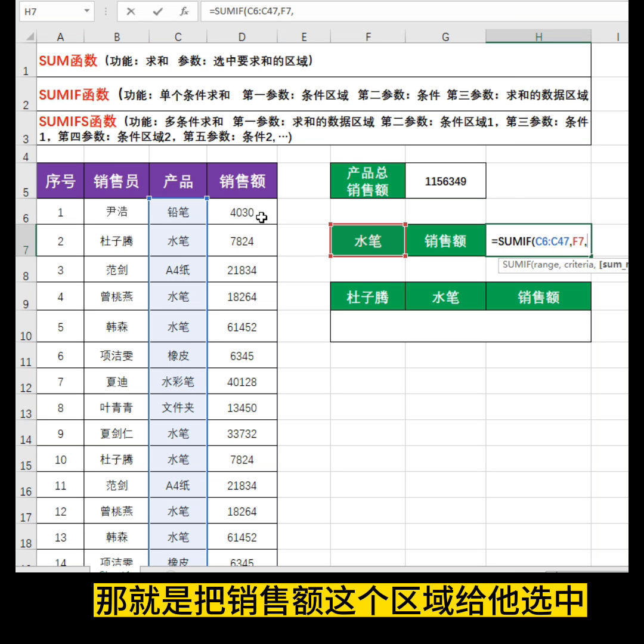Screen dimensions: 644x644
Task: Click the green 水笔 cell in G9
Action: pyautogui.click(x=445, y=296)
